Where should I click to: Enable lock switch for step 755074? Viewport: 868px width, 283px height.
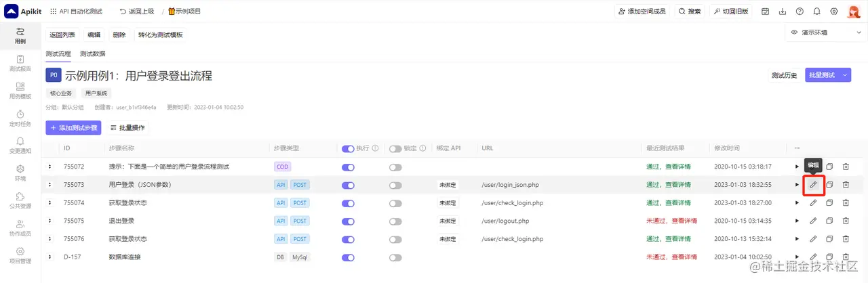point(395,203)
